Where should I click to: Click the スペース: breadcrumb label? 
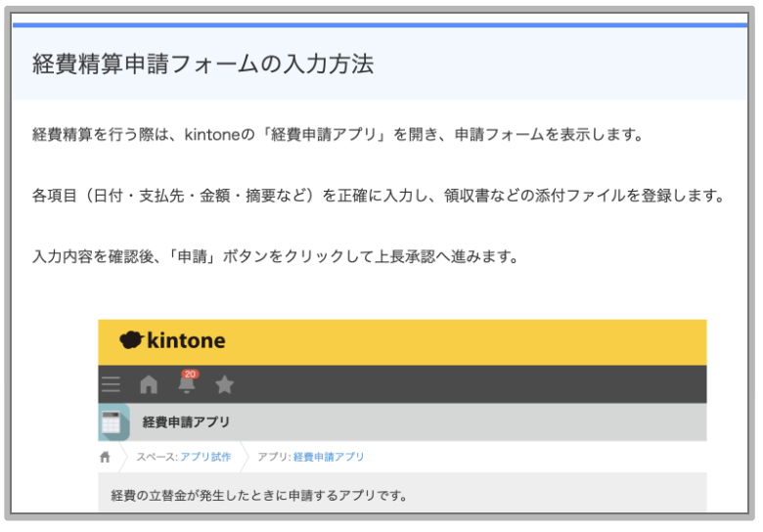(x=157, y=457)
